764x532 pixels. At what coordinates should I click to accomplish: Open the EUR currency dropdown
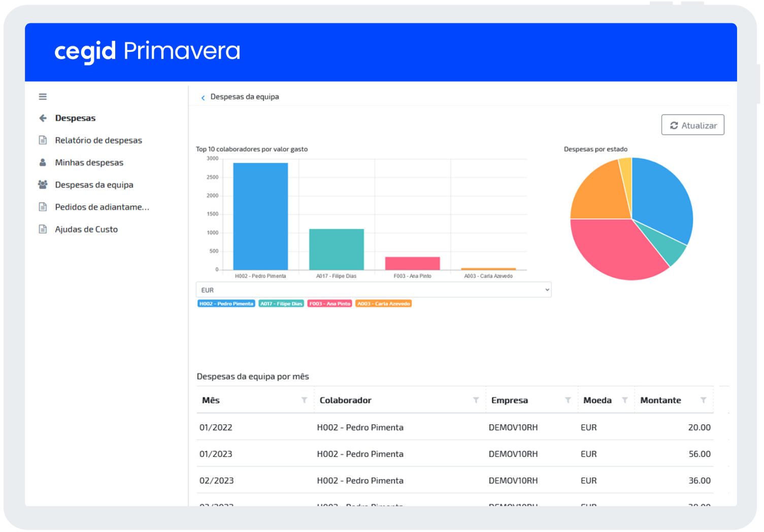[x=374, y=290]
